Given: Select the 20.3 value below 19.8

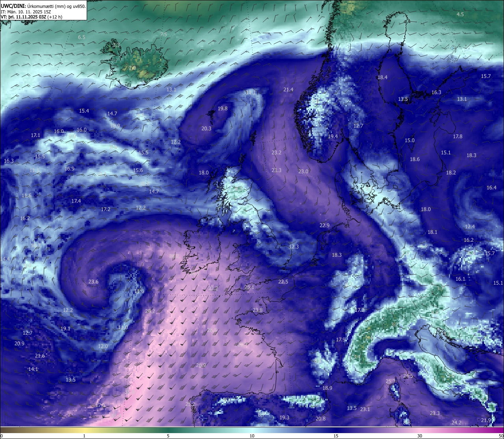Looking at the screenshot, I should 206,129.
